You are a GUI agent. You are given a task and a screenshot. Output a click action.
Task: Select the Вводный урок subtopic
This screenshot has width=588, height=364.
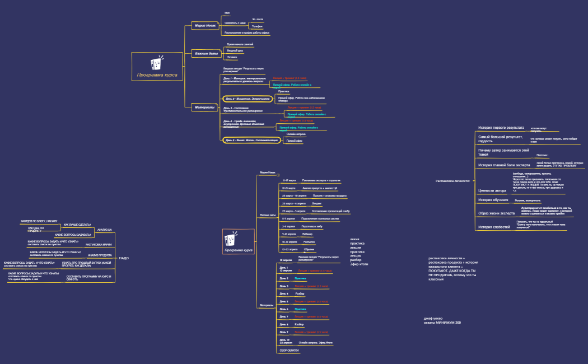tap(235, 50)
